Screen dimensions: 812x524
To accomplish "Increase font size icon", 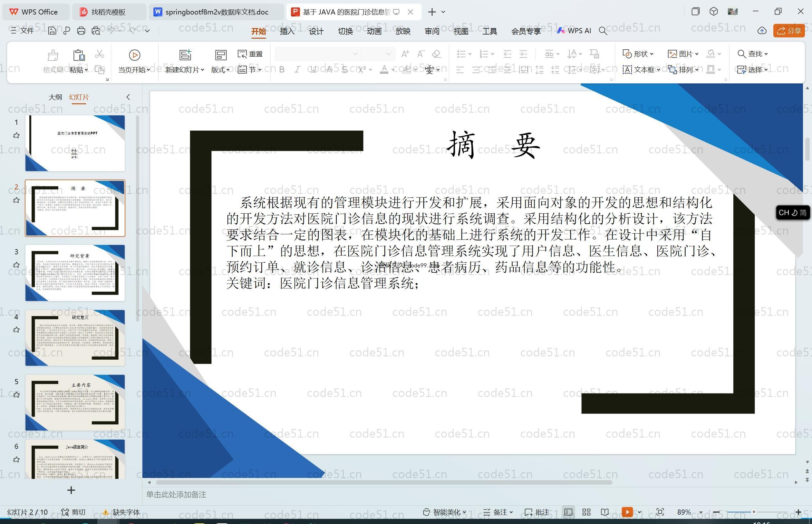I will (x=405, y=54).
